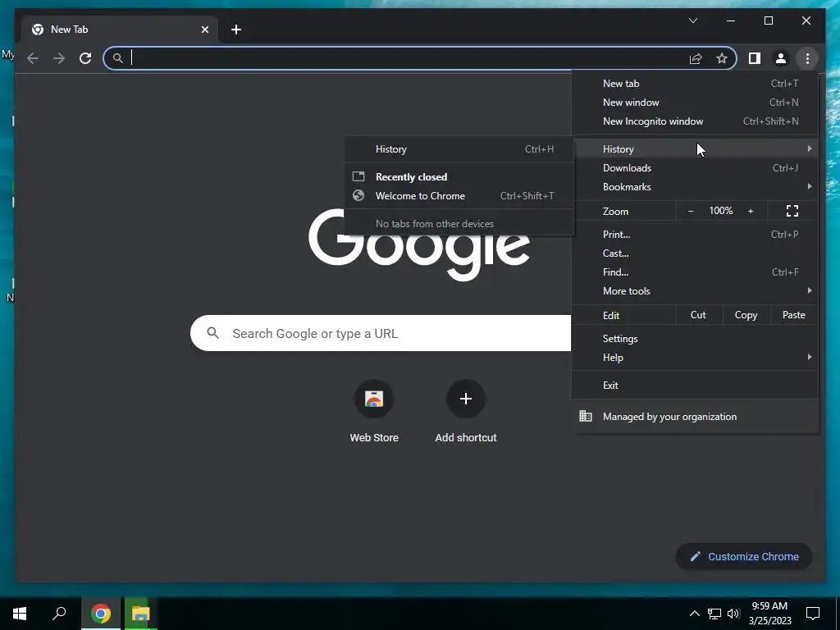Screen dimensions: 840x630
Task: Open the tab search chevron
Action: click(x=693, y=21)
